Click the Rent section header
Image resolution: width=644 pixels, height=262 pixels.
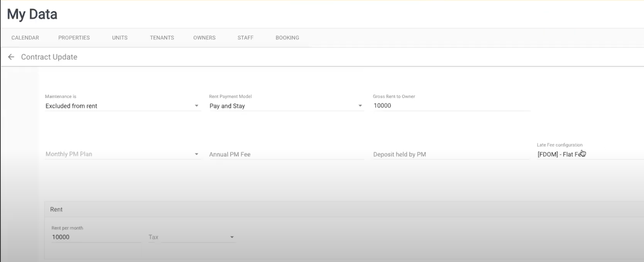pos(56,209)
